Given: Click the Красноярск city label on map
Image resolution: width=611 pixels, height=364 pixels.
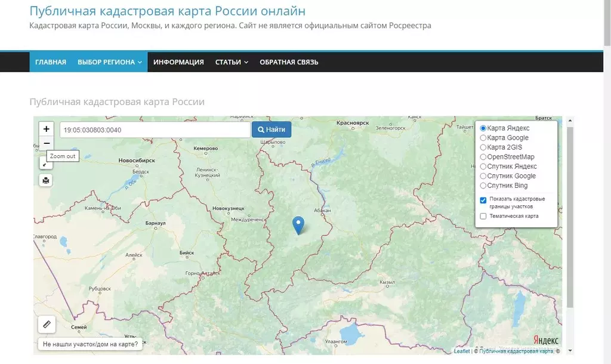Looking at the screenshot, I should point(353,123).
